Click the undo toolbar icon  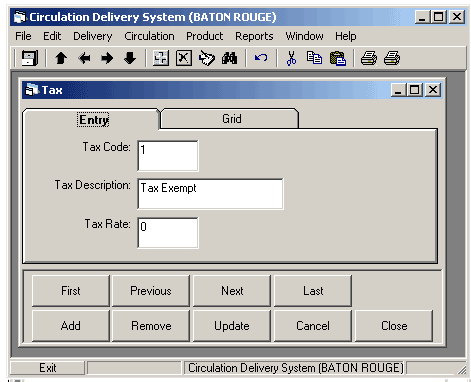(261, 58)
